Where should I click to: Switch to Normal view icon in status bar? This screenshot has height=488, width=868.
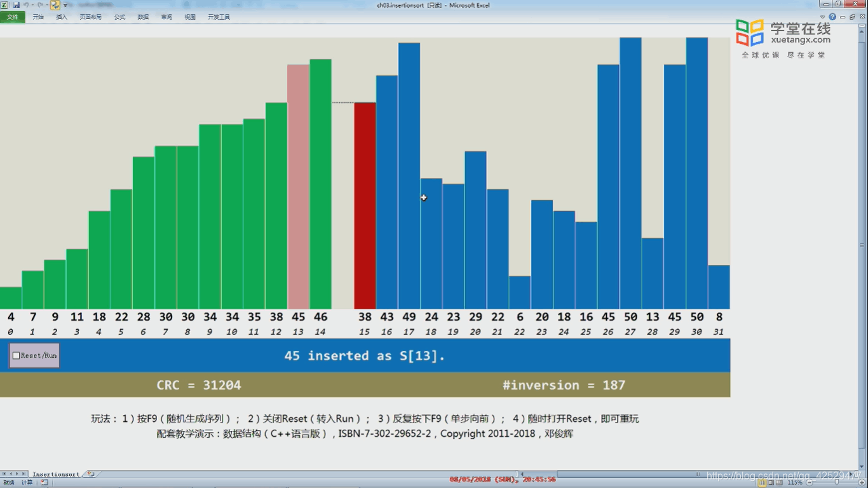pos(762,482)
